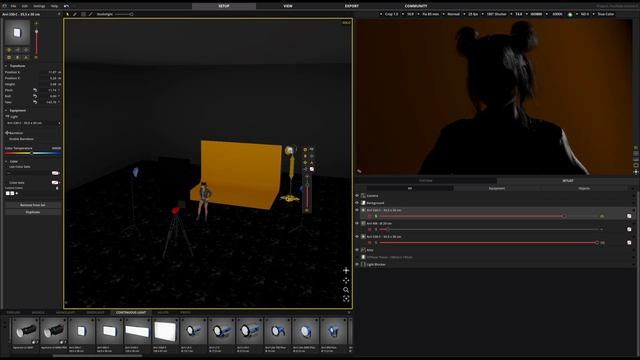Collapse the Equipment section

click(x=7, y=111)
